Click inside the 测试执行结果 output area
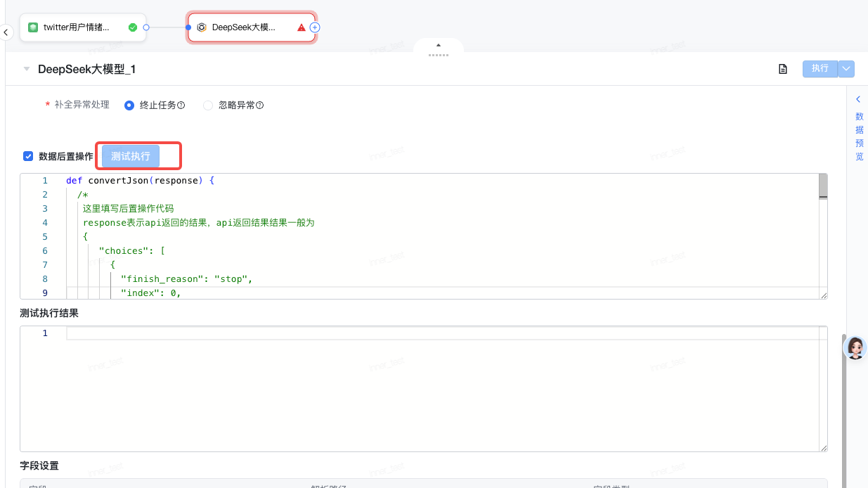Screen dimensions: 868x488 422,394
